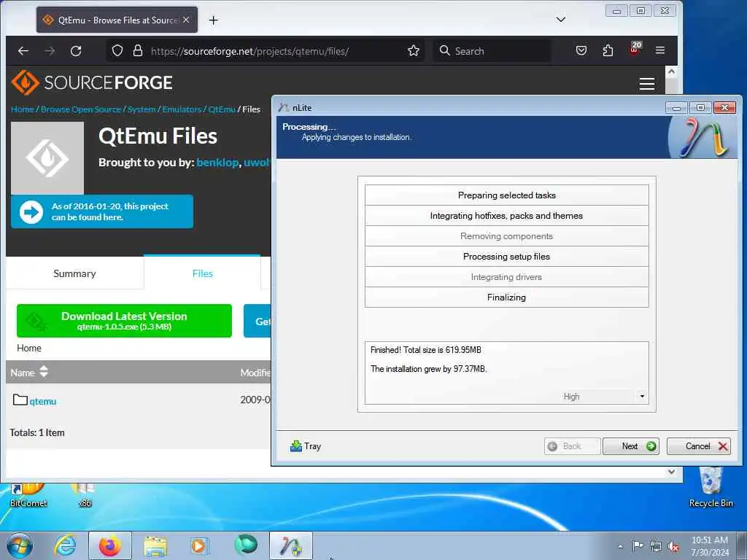Open the network tray icon

[x=656, y=546]
